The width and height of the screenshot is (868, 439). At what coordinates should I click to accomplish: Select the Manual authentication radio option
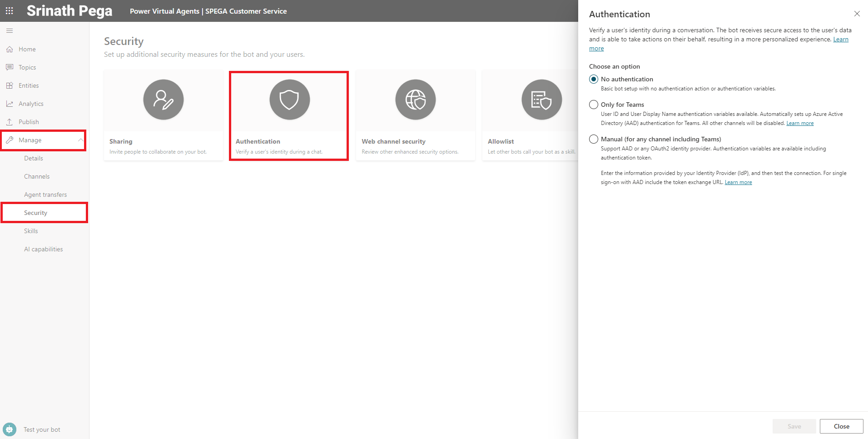594,139
